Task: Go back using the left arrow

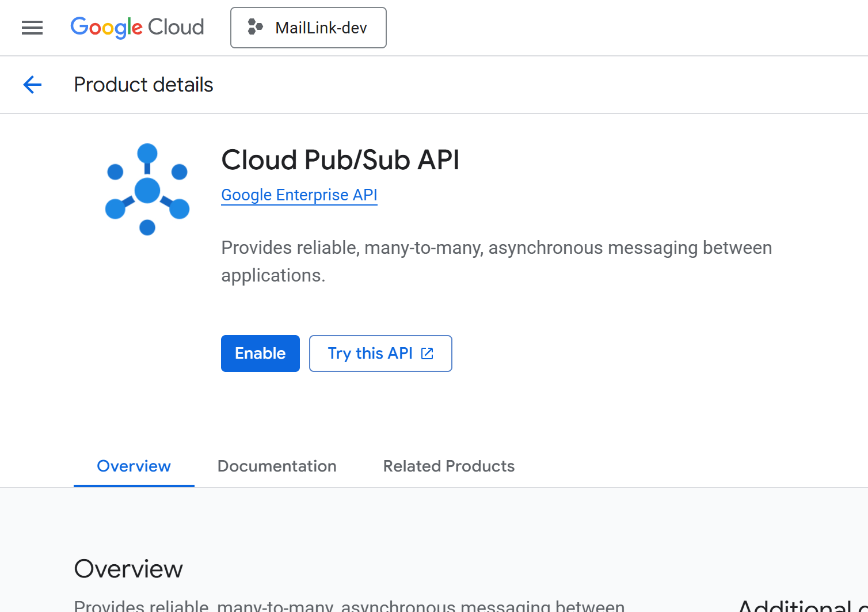Action: [32, 85]
